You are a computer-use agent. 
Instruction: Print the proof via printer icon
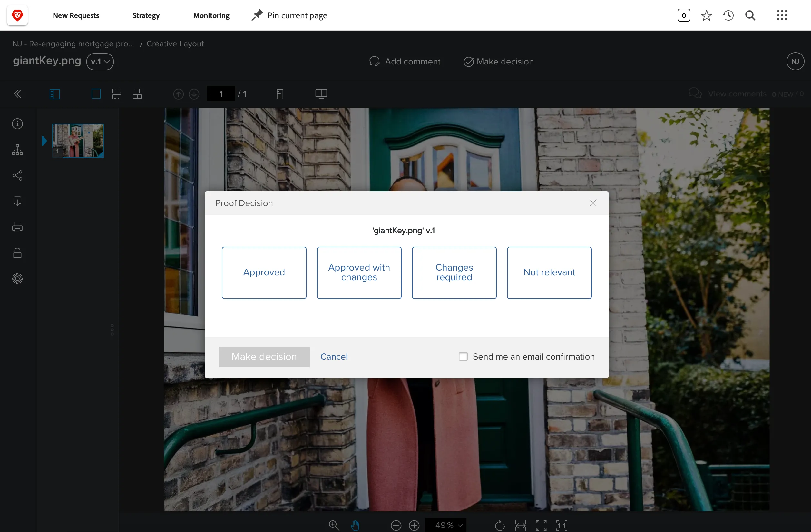[17, 227]
